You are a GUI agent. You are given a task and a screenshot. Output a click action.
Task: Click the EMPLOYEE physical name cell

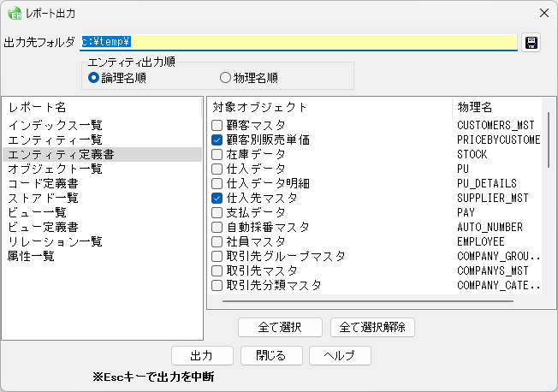pyautogui.click(x=481, y=241)
